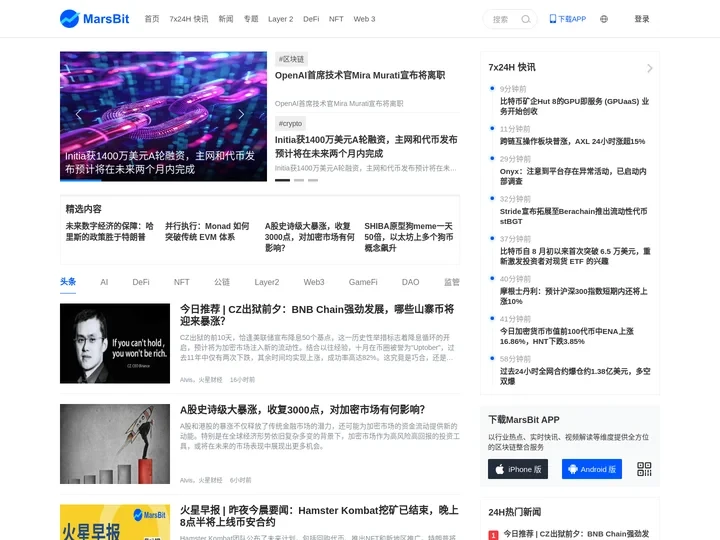Select the Web3 category tab
The height and width of the screenshot is (540, 720).
pos(314,282)
